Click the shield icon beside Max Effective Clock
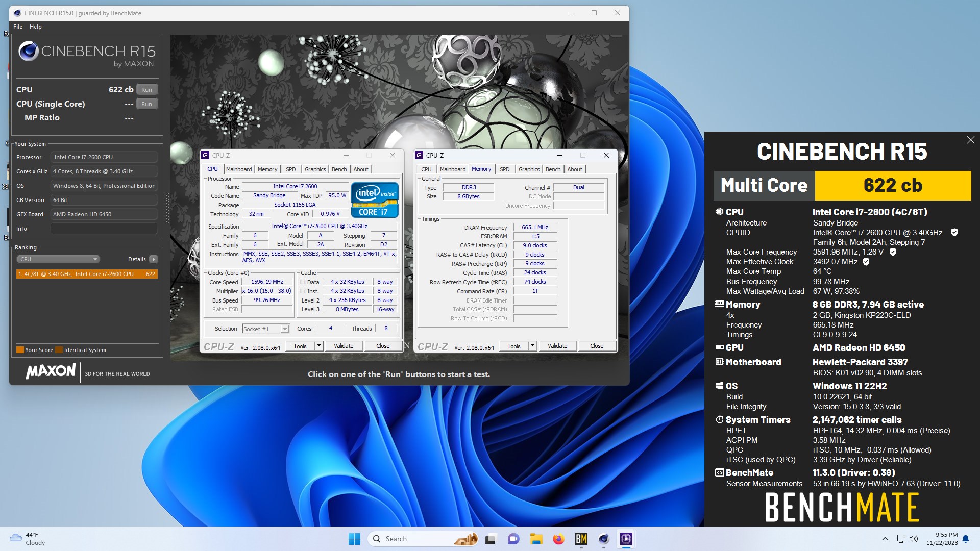 click(x=866, y=262)
